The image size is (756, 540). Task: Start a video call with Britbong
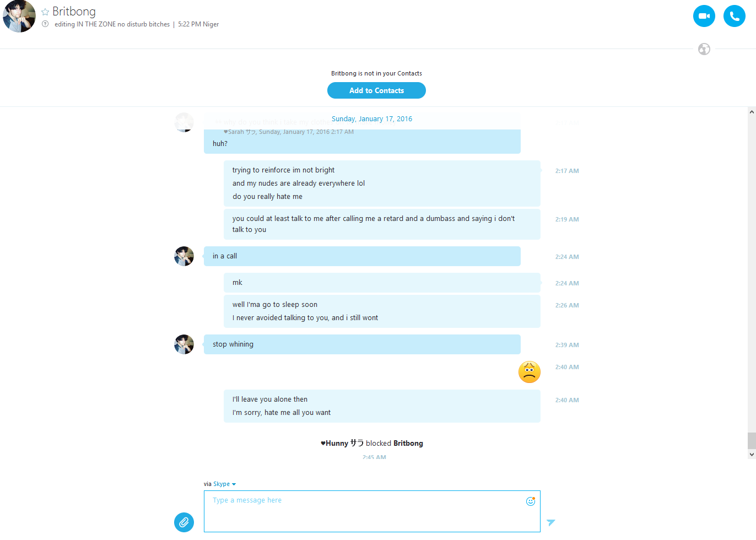pyautogui.click(x=704, y=16)
